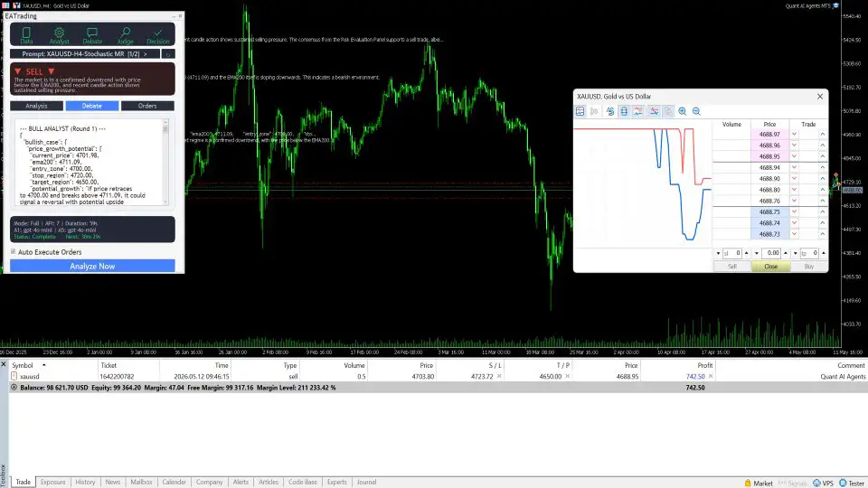Open the Debate speech bubble step

tap(92, 35)
